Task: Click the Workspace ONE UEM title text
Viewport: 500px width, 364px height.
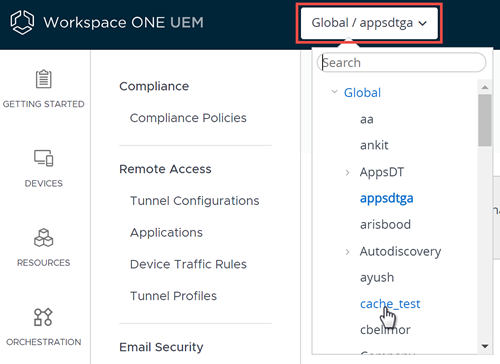Action: coord(123,23)
